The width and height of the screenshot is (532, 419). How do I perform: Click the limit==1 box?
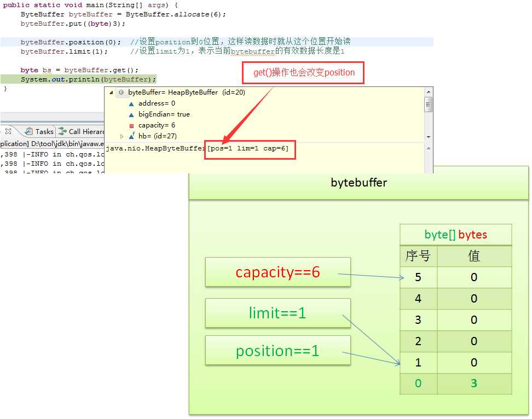278,313
